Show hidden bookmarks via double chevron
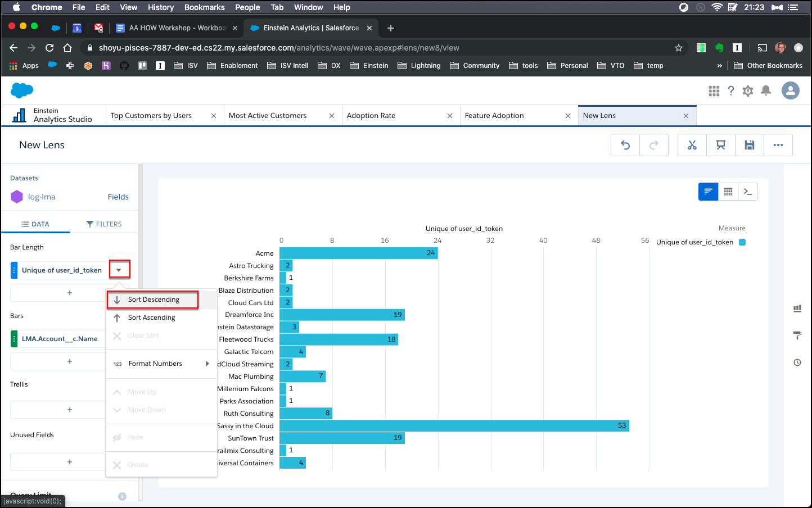The image size is (812, 508). pos(719,66)
